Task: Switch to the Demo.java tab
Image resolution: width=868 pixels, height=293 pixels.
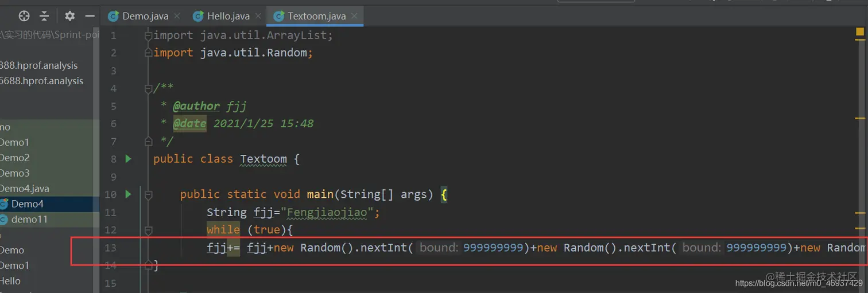Action: (x=145, y=16)
